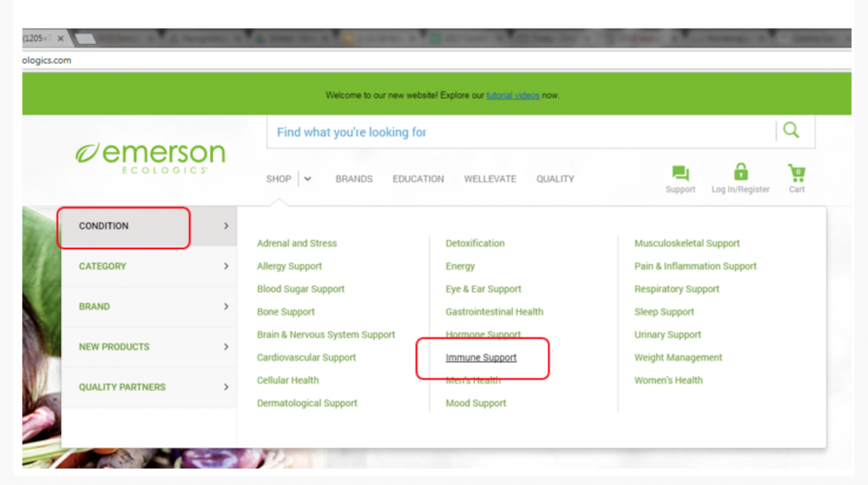This screenshot has height=485, width=868.
Task: Open Men's Health link
Action: point(473,381)
